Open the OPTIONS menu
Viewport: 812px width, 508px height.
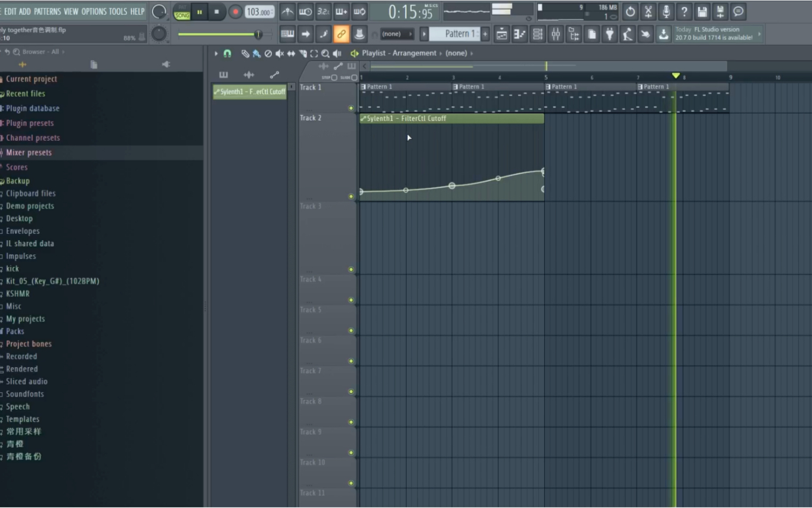point(94,11)
